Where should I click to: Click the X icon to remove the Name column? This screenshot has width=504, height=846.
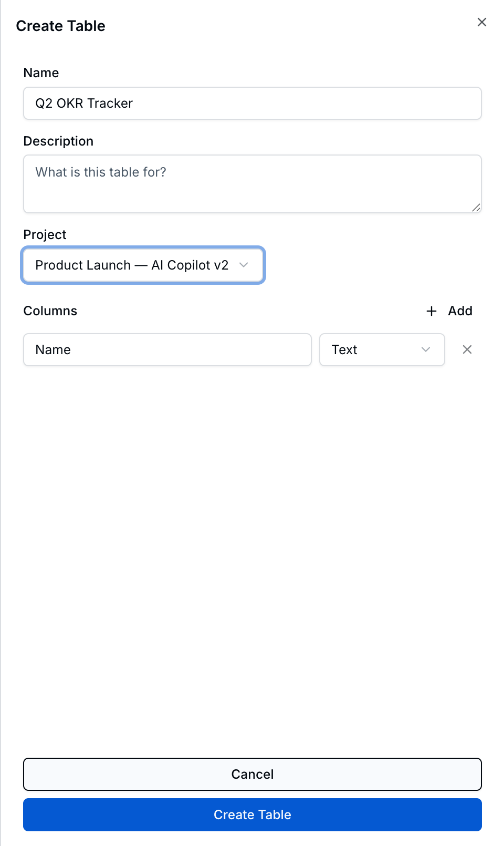[467, 349]
